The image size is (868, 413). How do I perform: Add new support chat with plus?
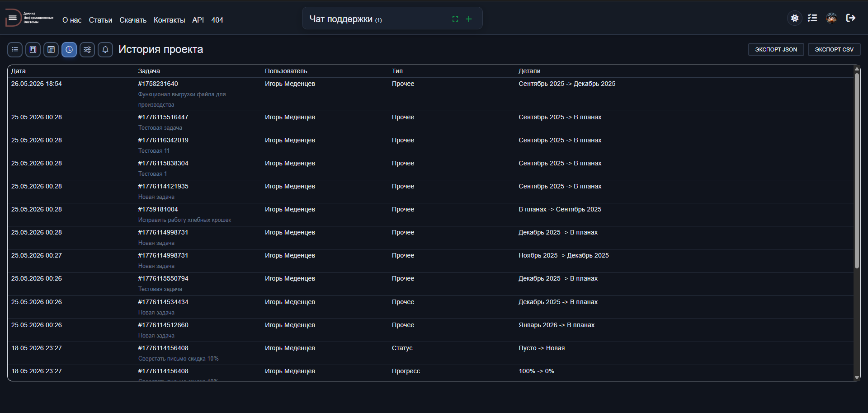(x=469, y=19)
